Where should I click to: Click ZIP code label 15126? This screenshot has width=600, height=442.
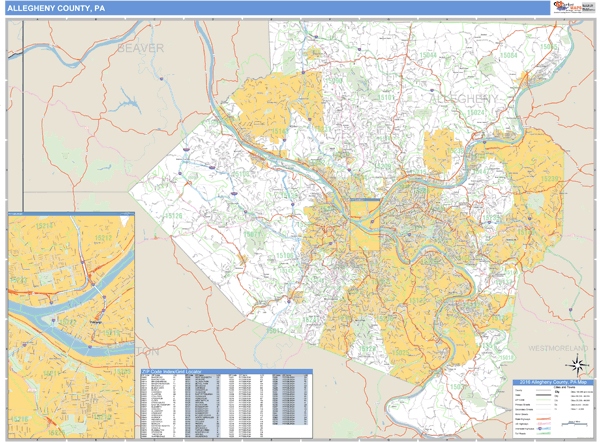(173, 215)
